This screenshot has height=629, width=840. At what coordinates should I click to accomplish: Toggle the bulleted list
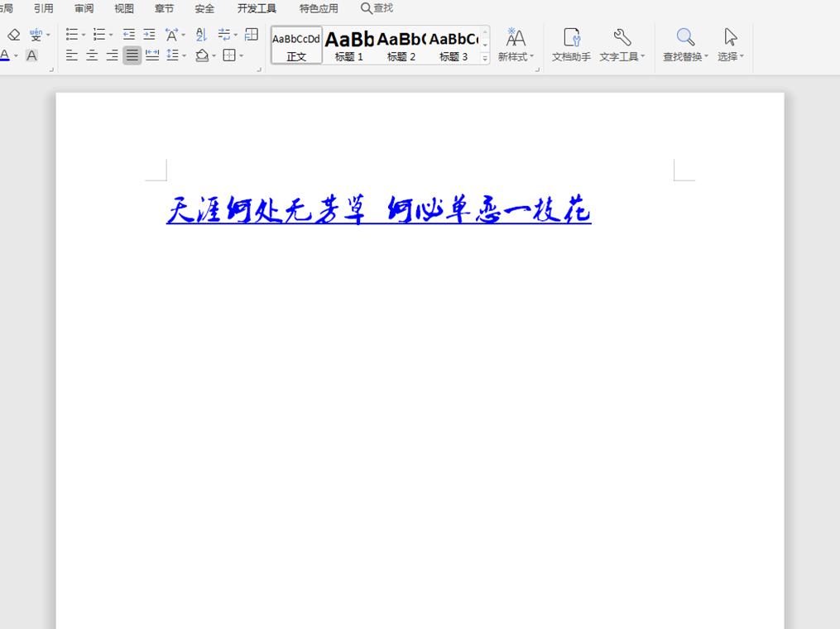tap(73, 34)
